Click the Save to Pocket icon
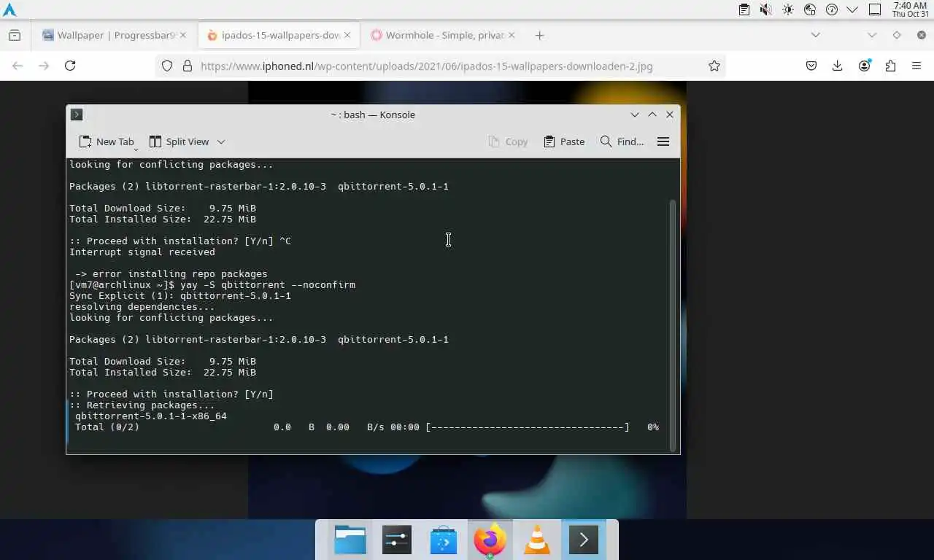Screen dimensions: 934x560 pos(811,66)
